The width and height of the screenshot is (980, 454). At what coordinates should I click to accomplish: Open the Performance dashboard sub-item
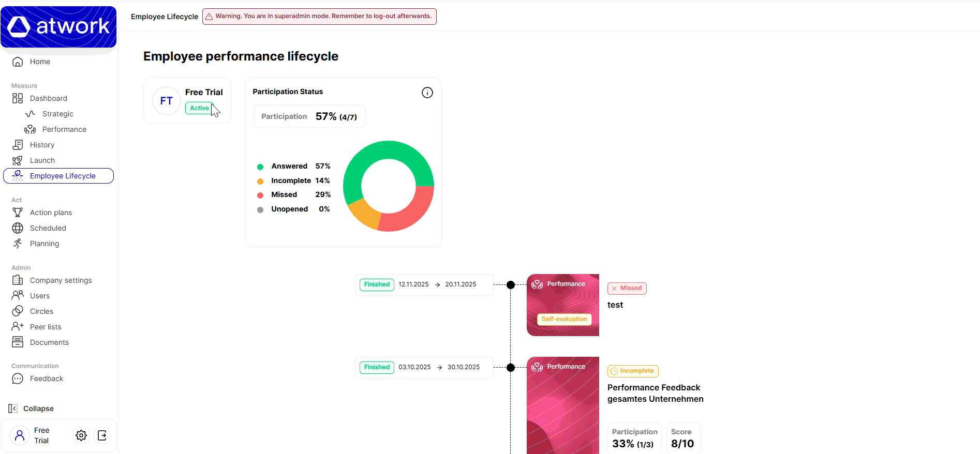click(64, 129)
